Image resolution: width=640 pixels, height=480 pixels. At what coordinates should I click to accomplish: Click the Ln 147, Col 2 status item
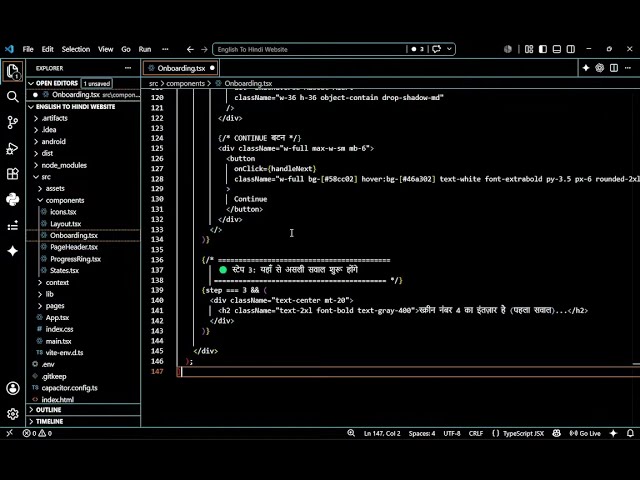pyautogui.click(x=382, y=433)
